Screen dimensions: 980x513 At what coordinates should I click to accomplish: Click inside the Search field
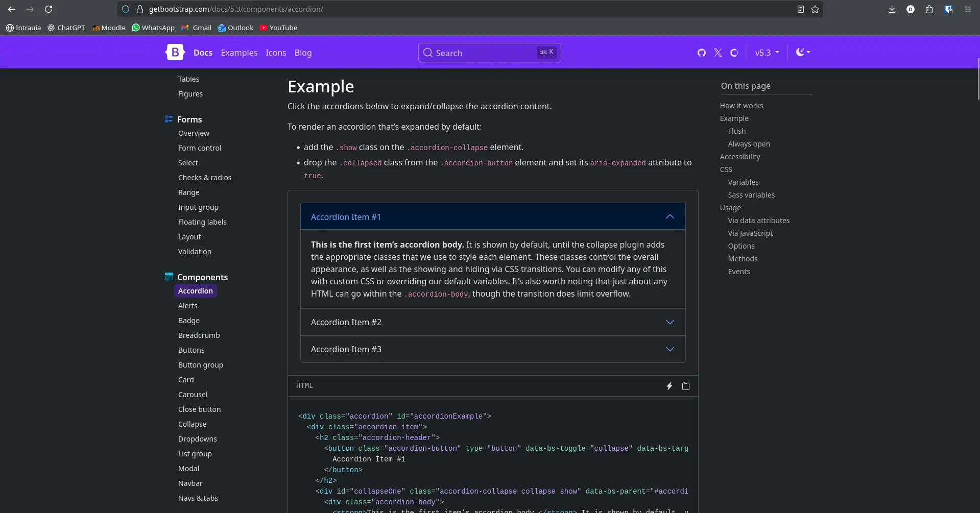click(x=480, y=53)
